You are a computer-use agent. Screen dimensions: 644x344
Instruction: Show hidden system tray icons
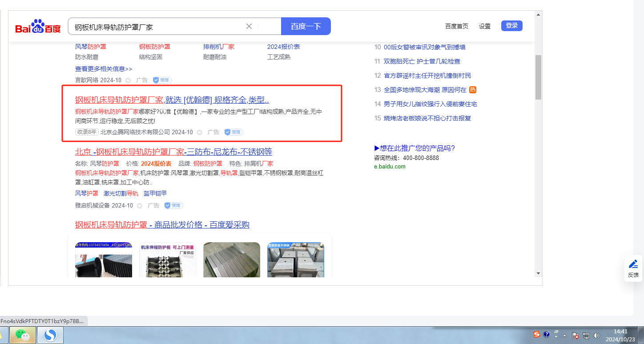tap(565, 336)
